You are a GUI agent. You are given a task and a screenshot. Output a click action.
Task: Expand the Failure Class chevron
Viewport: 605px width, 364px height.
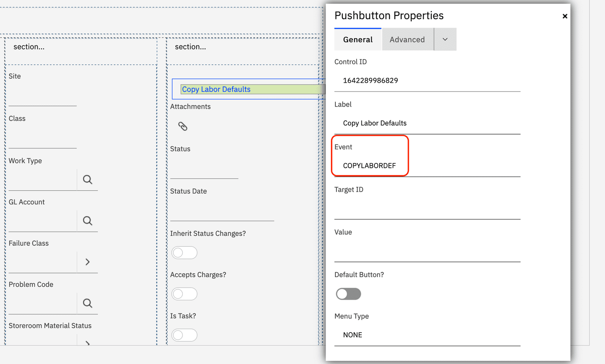[87, 262]
